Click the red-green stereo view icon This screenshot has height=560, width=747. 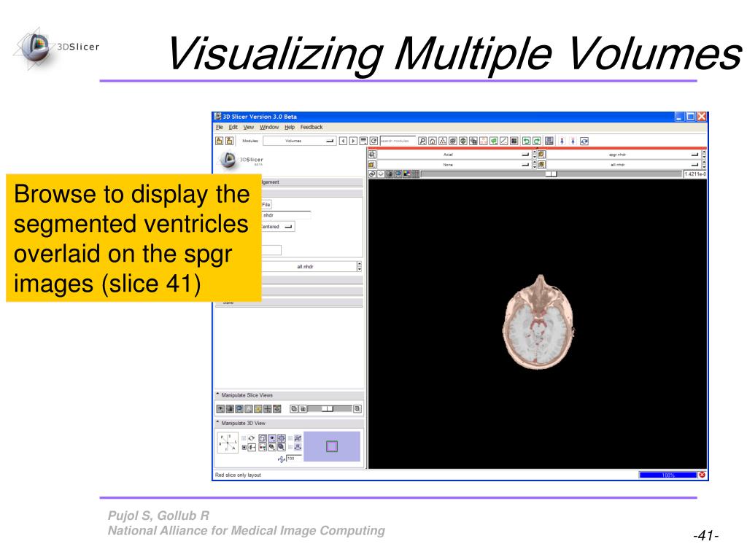[x=263, y=447]
